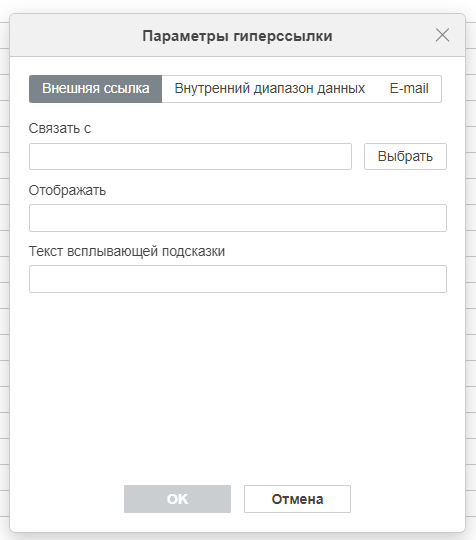The image size is (476, 540).
Task: Confirm the hyperlink with the OK button
Action: point(177,499)
